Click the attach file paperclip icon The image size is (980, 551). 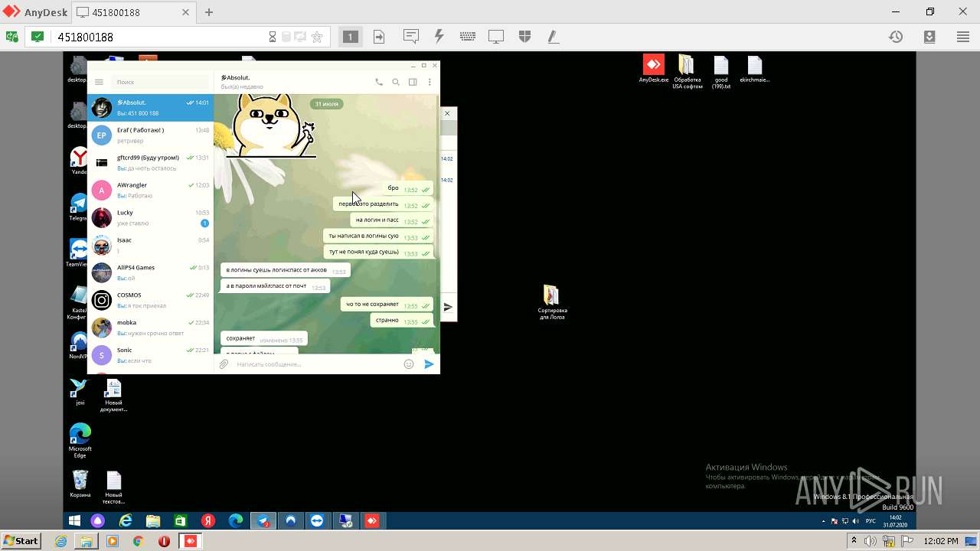click(x=224, y=364)
